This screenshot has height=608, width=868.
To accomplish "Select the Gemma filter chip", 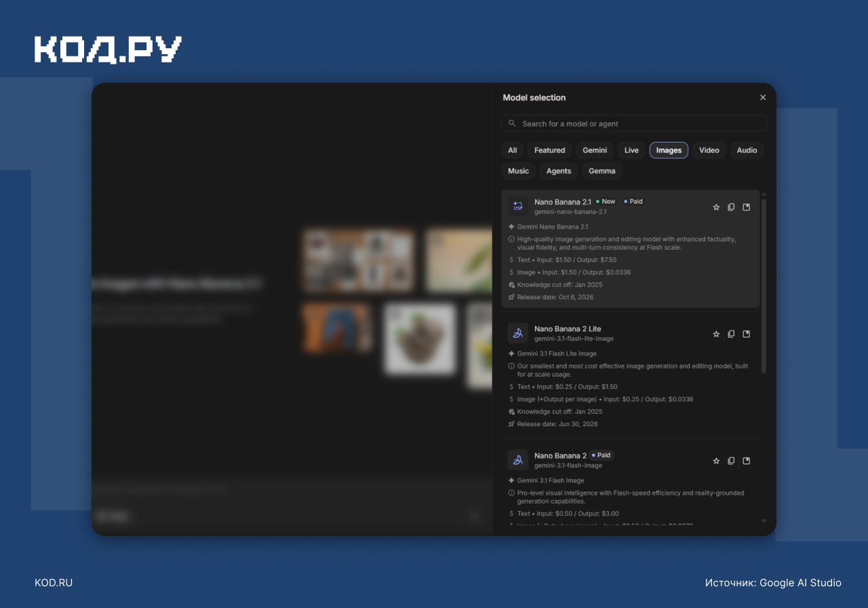I will (602, 171).
